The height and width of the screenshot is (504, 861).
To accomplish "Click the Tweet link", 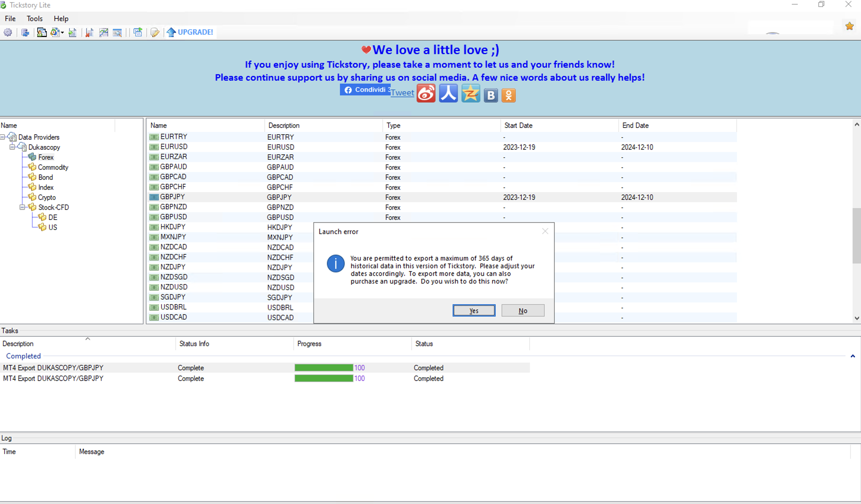I will point(402,93).
